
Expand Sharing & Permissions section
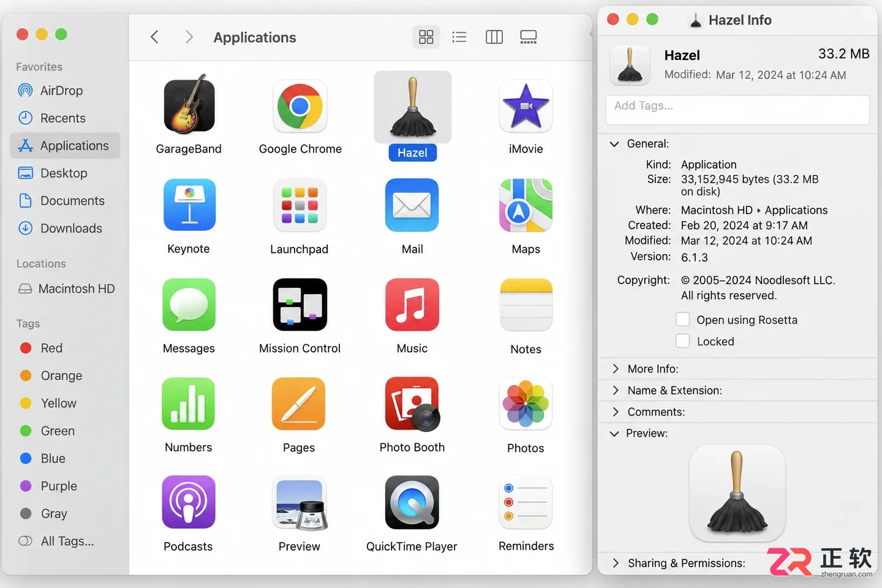point(616,563)
